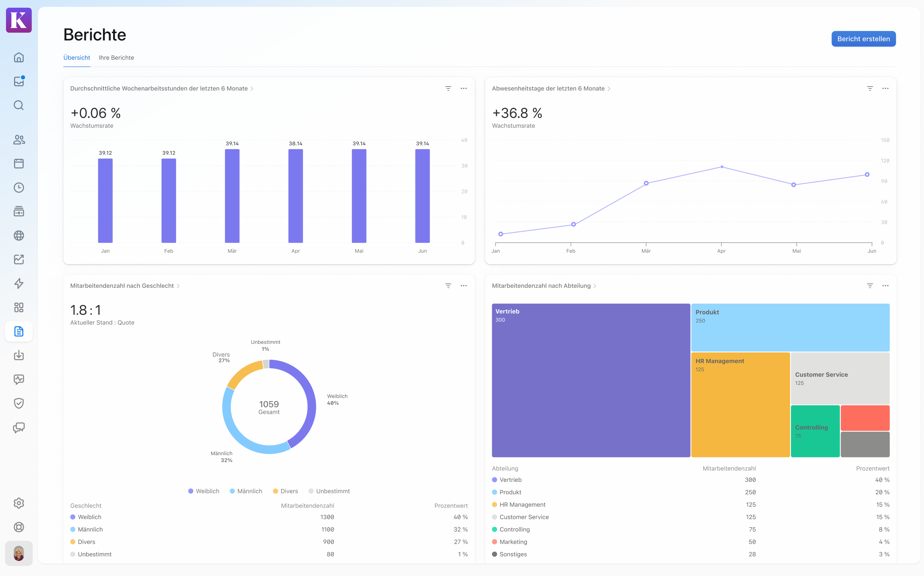
Task: Expand the Mitarbeitendenzahl nach Abteilung report chevron
Action: click(x=595, y=286)
